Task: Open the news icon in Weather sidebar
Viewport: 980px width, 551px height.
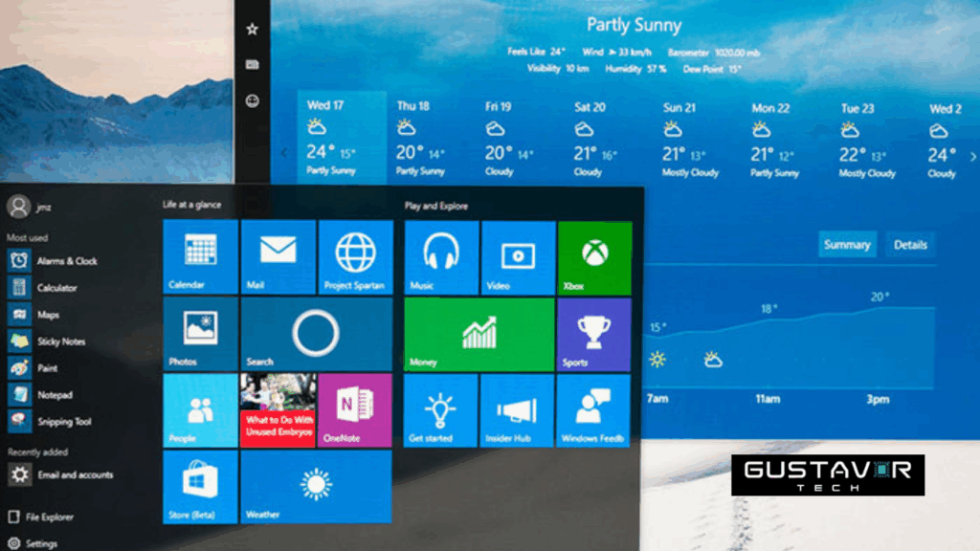Action: coord(252,64)
